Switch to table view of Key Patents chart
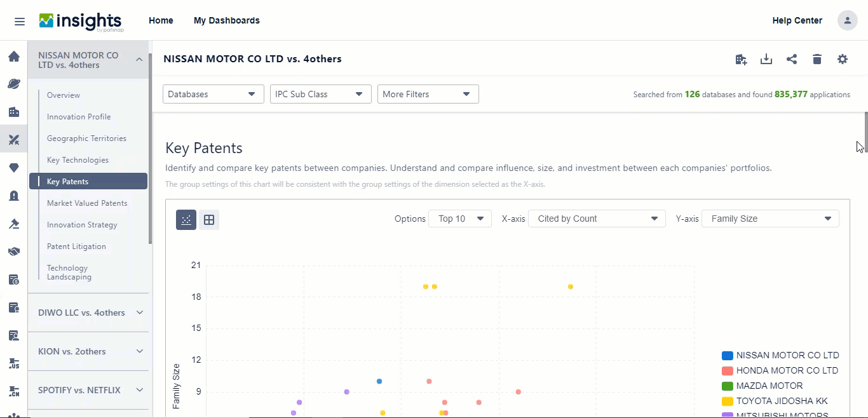Viewport: 868px width, 418px height. (x=209, y=219)
